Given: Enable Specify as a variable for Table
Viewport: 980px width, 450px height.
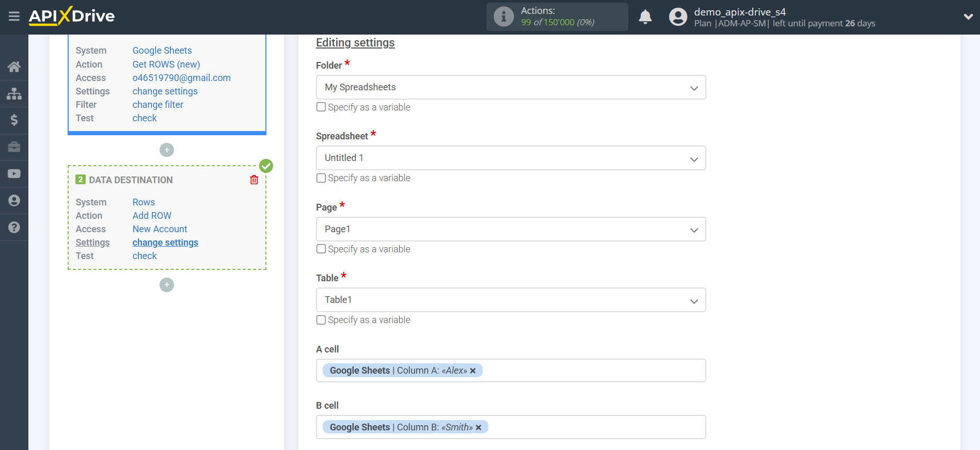Looking at the screenshot, I should click(x=321, y=319).
